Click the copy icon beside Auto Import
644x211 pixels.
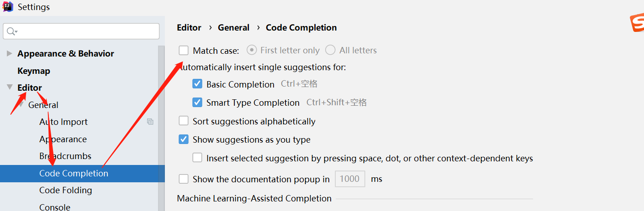click(150, 122)
